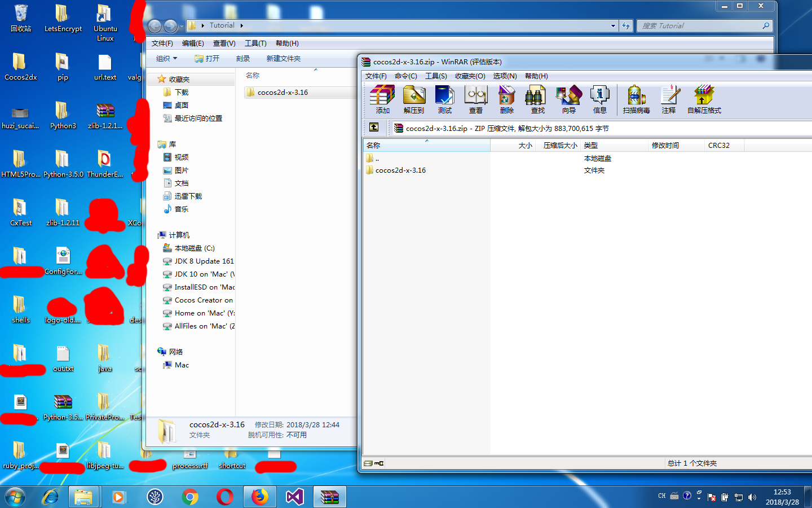The image size is (812, 508).
Task: Click Virus Scan (扫描病毒) icon
Action: click(636, 99)
